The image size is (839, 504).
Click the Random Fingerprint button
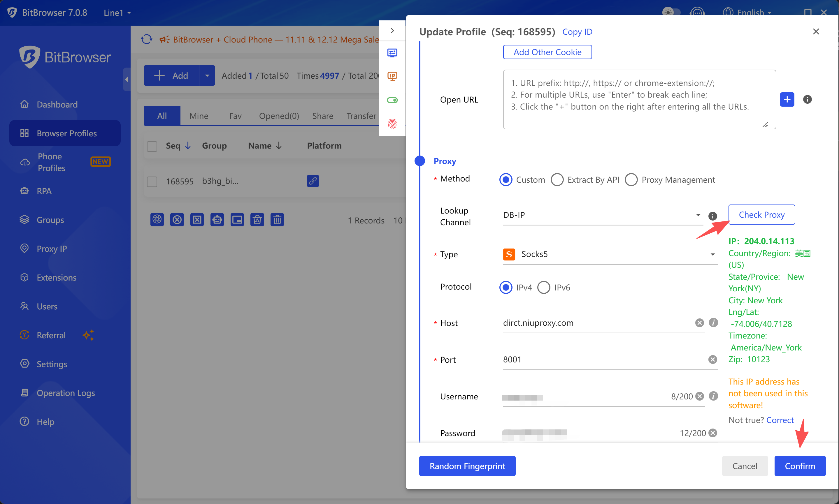(467, 466)
